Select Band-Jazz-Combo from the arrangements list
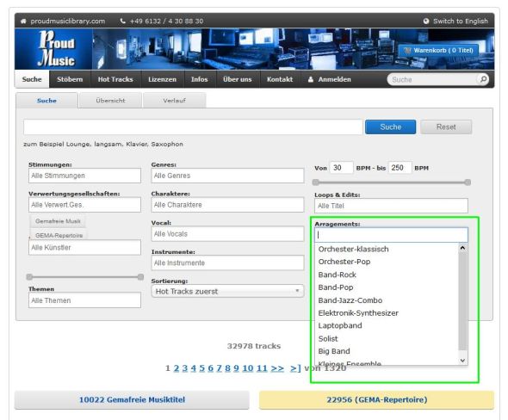The image size is (508, 420). click(350, 300)
